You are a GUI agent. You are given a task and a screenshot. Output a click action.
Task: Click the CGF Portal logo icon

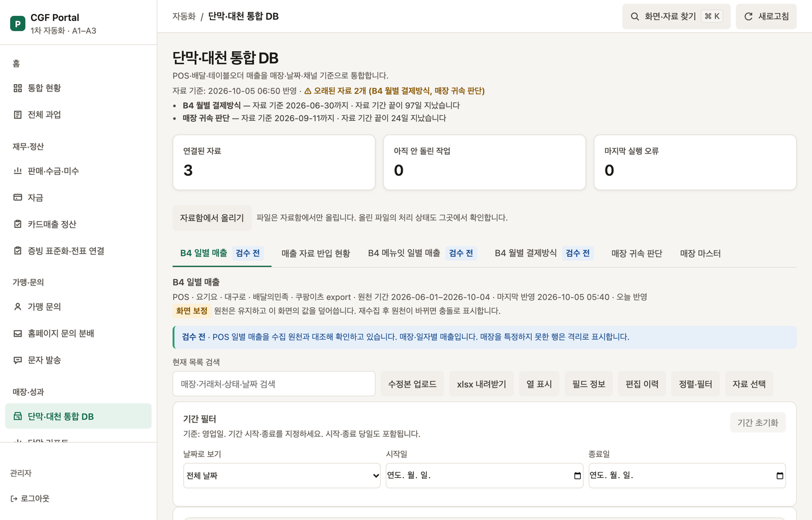tap(17, 24)
